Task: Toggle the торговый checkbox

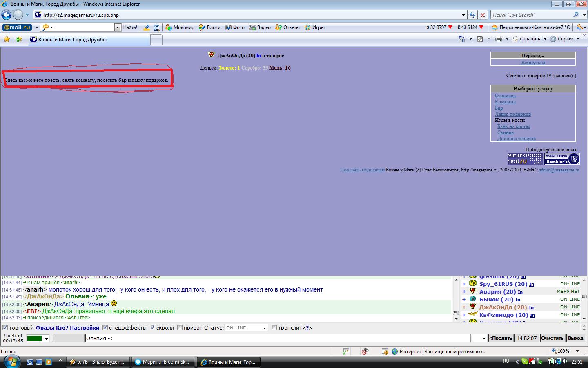Action: tap(5, 328)
